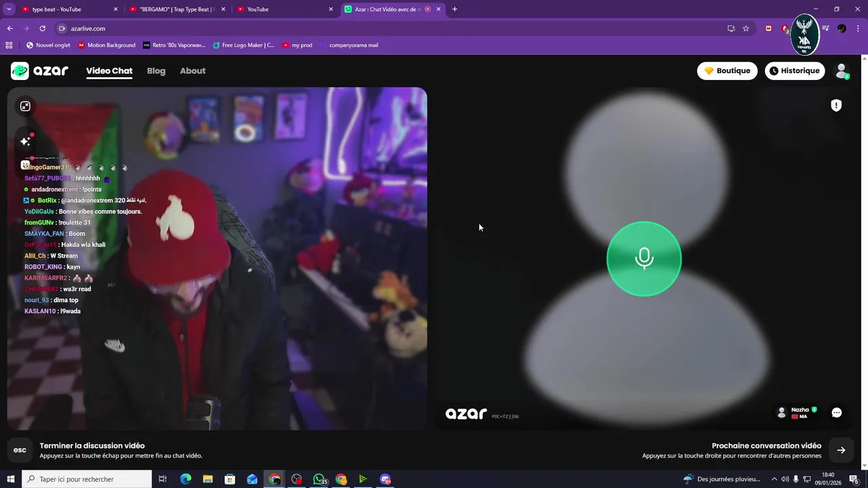
Task: Open the 'Nouvel onglet' bookmark
Action: click(48, 45)
